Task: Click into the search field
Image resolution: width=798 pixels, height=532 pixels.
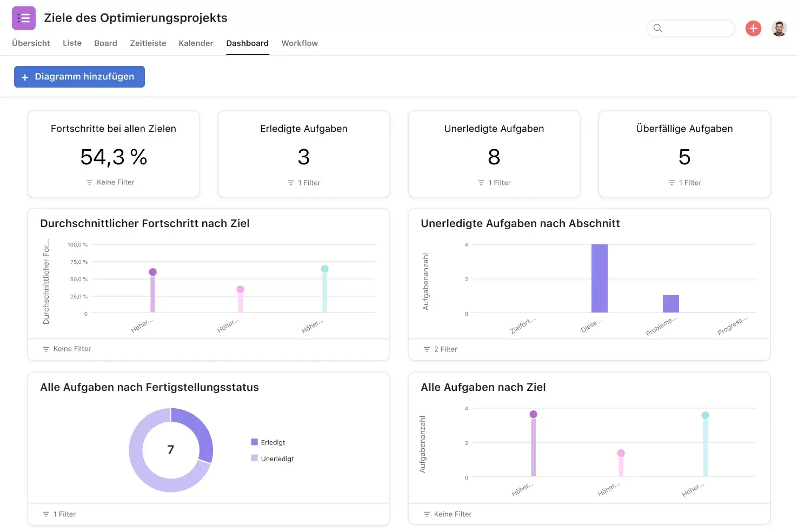Action: [x=690, y=28]
